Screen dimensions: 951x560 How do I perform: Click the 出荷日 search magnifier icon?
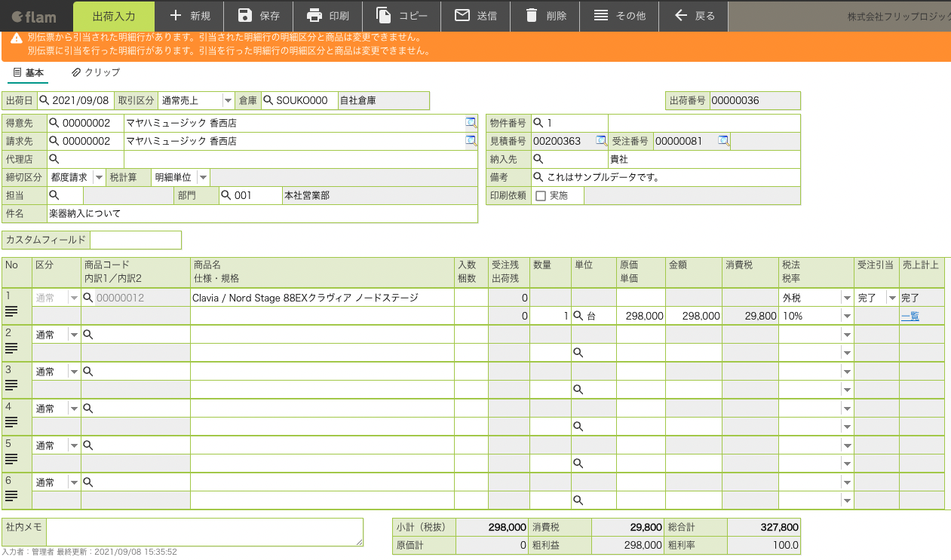(44, 100)
